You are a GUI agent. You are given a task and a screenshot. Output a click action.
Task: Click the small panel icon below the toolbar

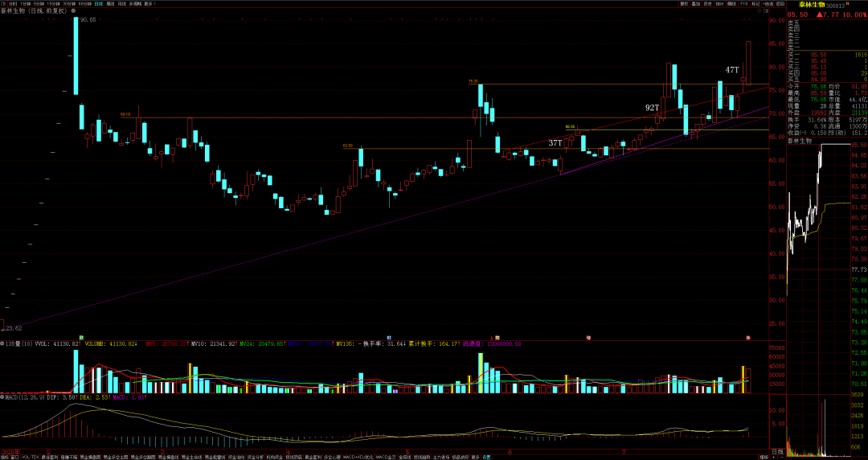click(x=766, y=11)
